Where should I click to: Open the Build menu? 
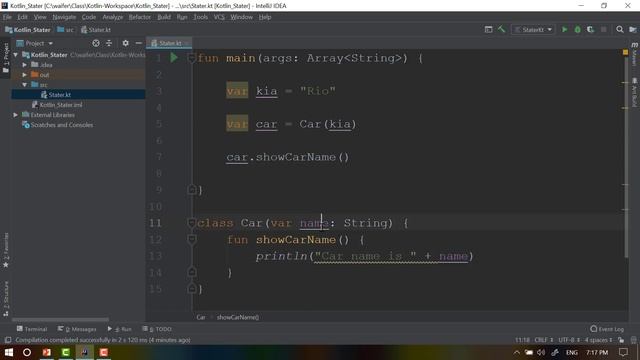164,17
